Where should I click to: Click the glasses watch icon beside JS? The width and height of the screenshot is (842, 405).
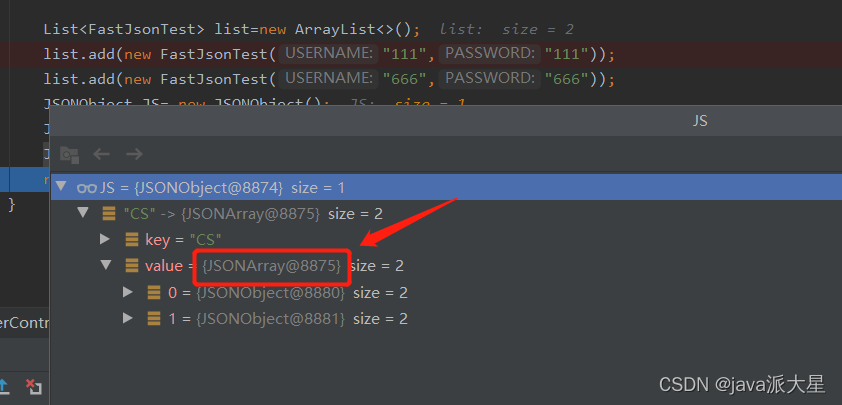(x=86, y=187)
